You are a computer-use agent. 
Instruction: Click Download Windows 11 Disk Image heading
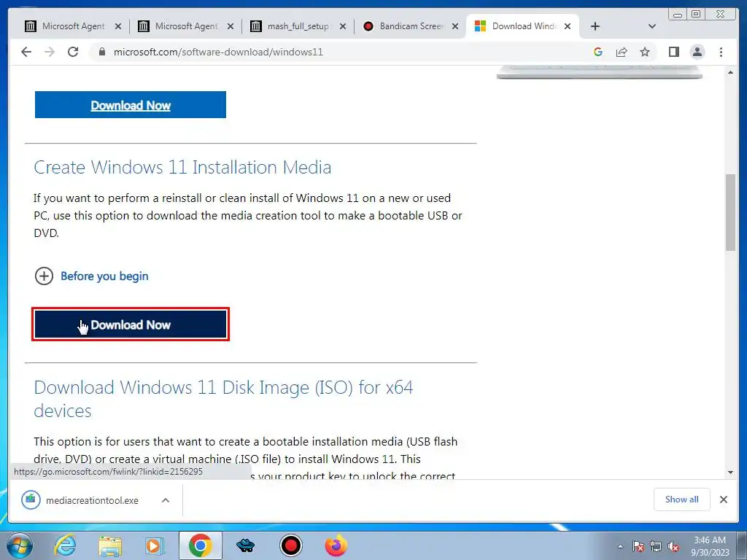[x=223, y=399]
